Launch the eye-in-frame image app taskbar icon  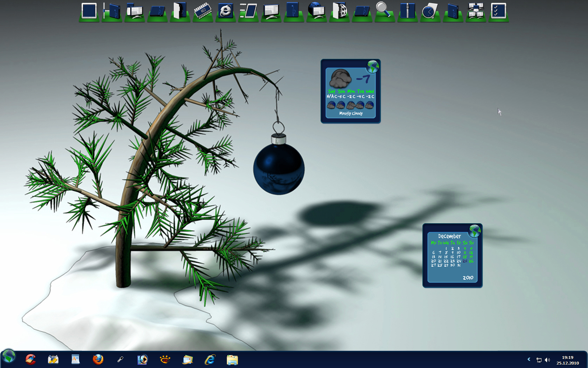click(x=142, y=360)
